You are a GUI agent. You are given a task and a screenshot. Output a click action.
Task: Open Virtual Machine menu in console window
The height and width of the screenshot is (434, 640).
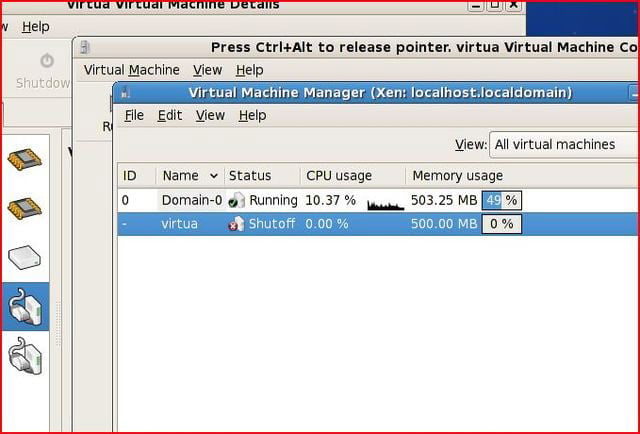(x=132, y=70)
